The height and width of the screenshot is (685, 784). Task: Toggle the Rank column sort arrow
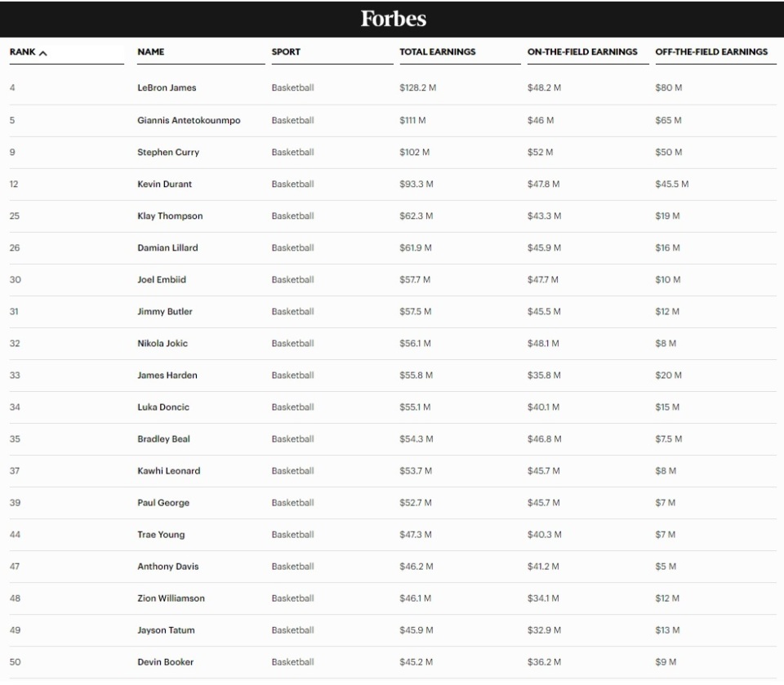[42, 52]
